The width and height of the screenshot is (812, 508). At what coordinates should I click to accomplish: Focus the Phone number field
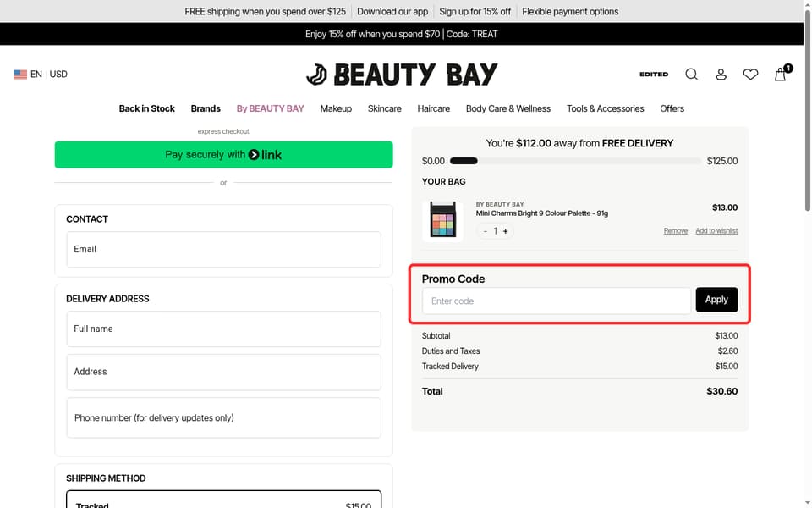[x=223, y=417]
